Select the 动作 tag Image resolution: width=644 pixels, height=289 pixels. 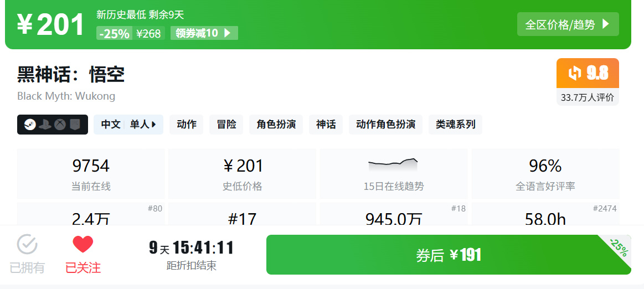(x=187, y=125)
